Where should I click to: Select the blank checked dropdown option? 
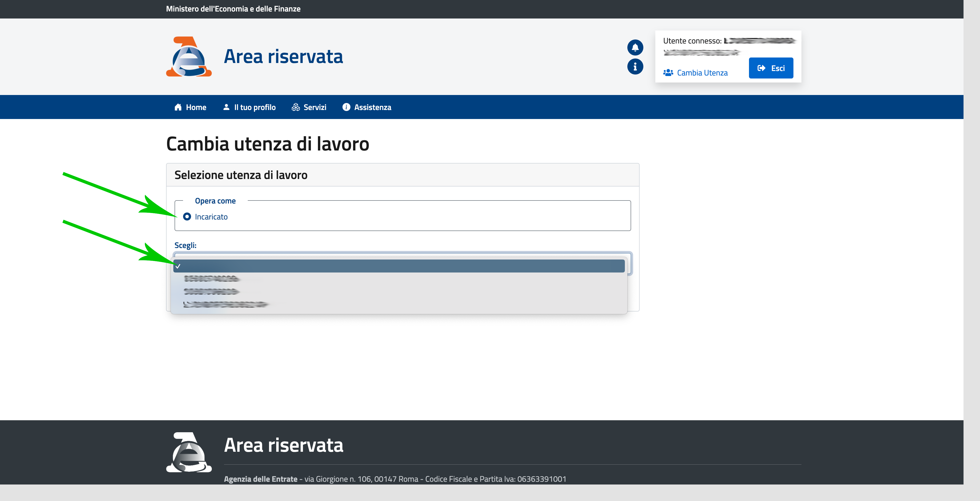tap(399, 266)
